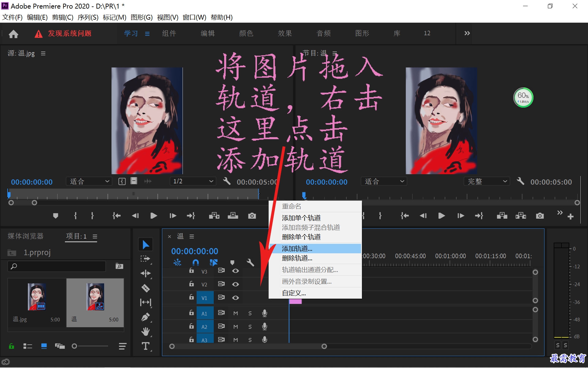The width and height of the screenshot is (588, 368).
Task: Select the Ripple Edit tool
Action: (x=145, y=273)
